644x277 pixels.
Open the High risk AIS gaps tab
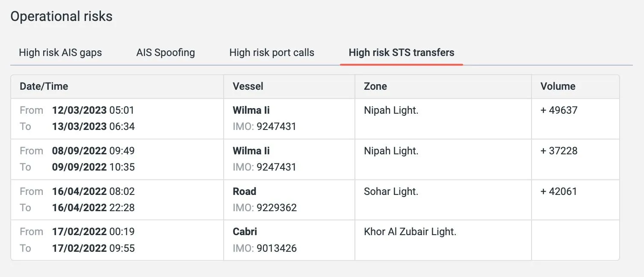(x=60, y=53)
